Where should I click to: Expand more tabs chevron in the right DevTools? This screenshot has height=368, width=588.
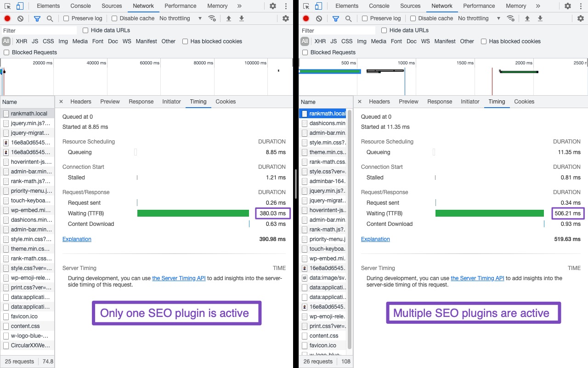pos(538,6)
